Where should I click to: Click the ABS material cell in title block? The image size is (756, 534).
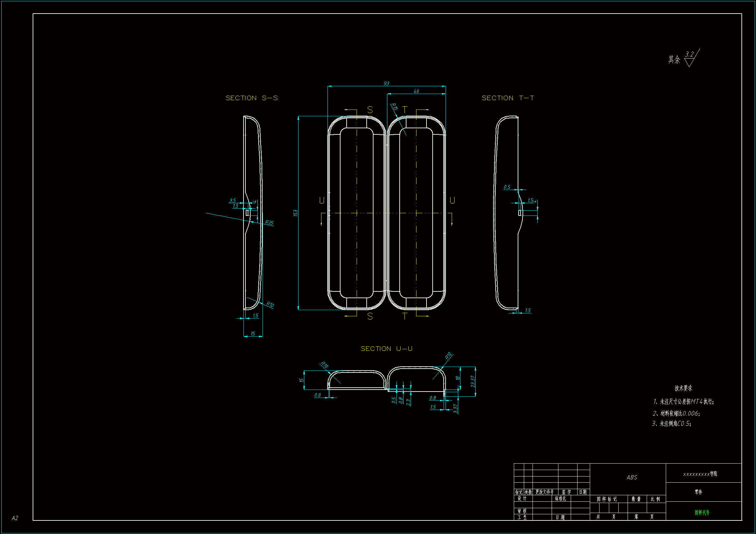coord(632,477)
